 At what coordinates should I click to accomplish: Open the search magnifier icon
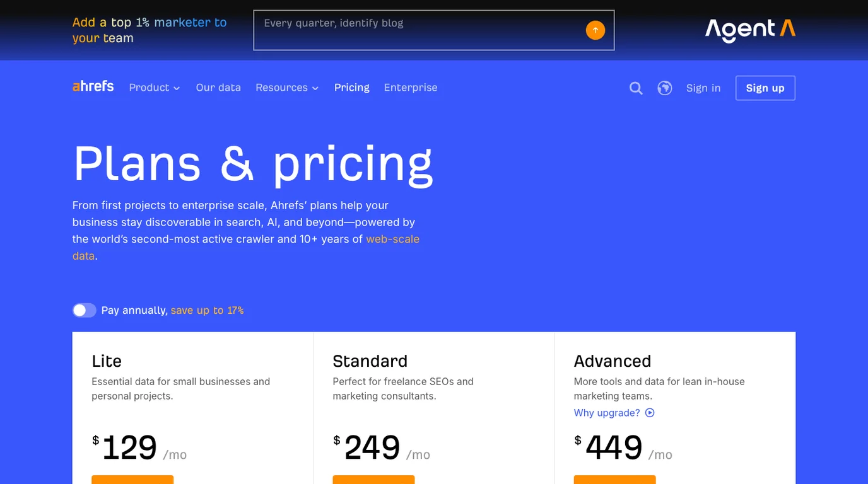pos(636,88)
